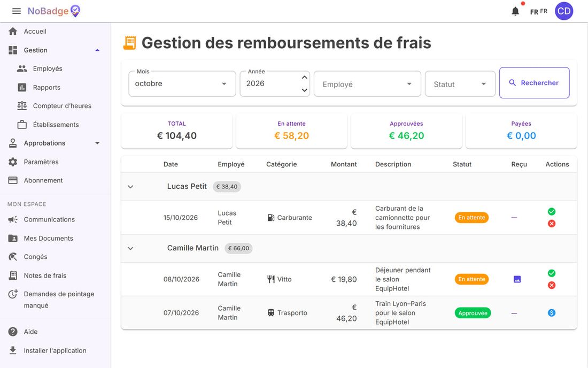
Task: Open Communications in Mon Espace
Action: click(x=55, y=219)
